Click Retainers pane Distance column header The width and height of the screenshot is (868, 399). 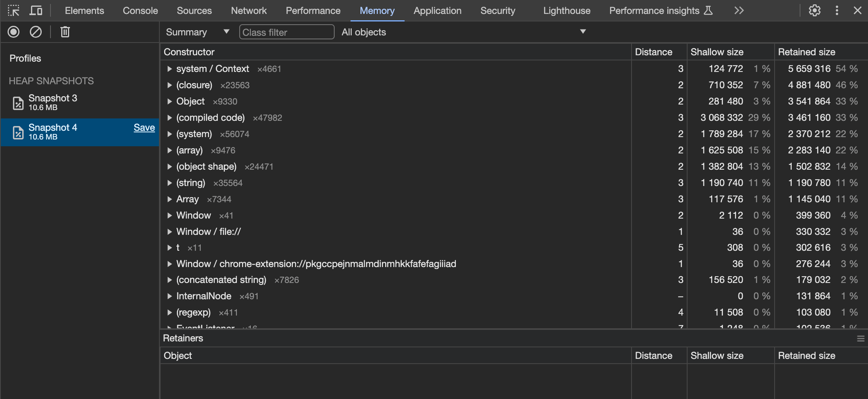pos(659,356)
